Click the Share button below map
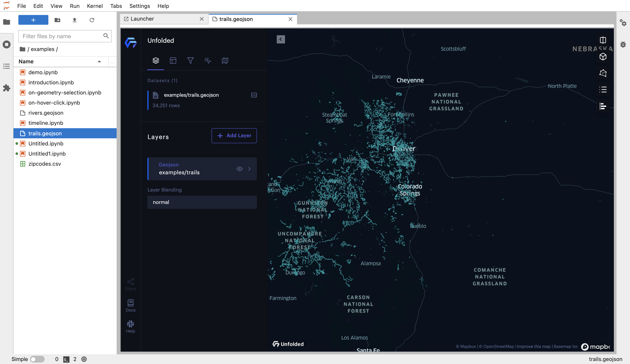The width and height of the screenshot is (630, 364). pos(131,284)
